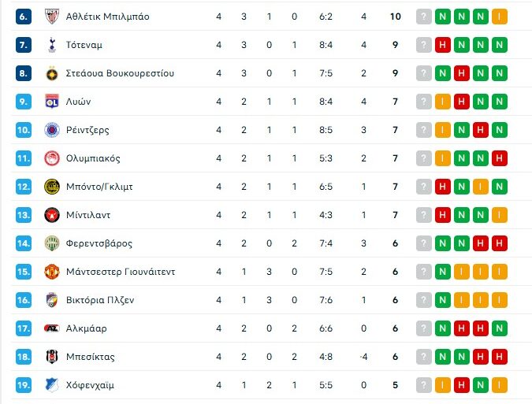
Task: Click the Tottenham club crest
Action: tap(52, 45)
